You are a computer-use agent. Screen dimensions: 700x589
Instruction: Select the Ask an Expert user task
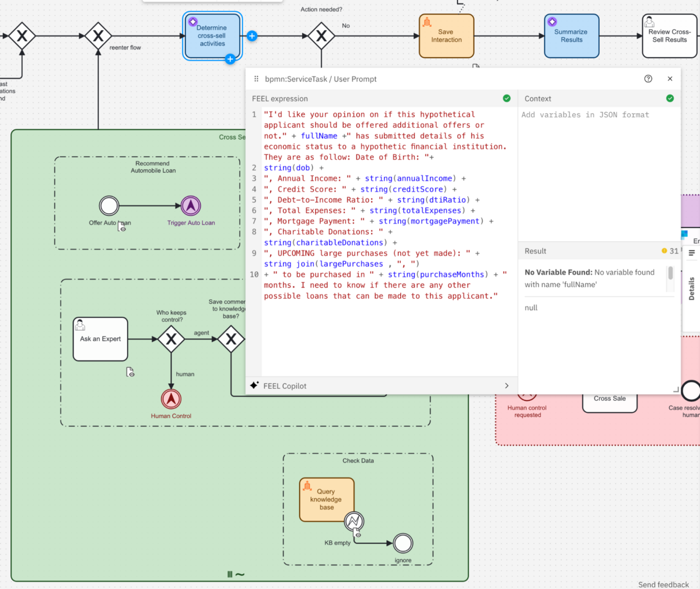[x=100, y=339]
